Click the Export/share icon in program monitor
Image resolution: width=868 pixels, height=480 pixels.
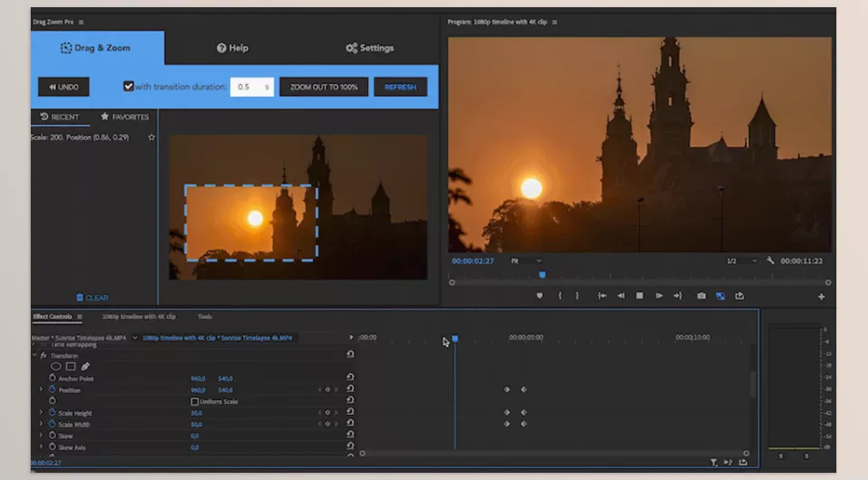[740, 296]
